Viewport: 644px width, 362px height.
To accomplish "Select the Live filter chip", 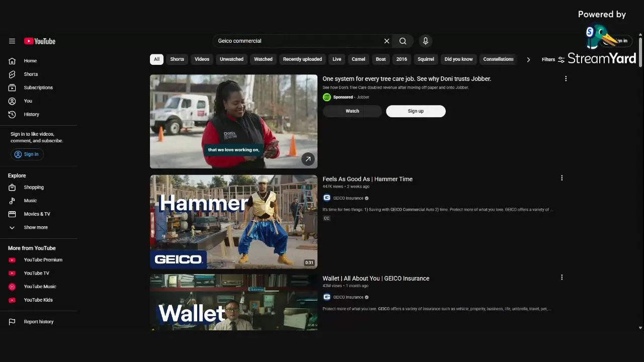I will coord(337,59).
